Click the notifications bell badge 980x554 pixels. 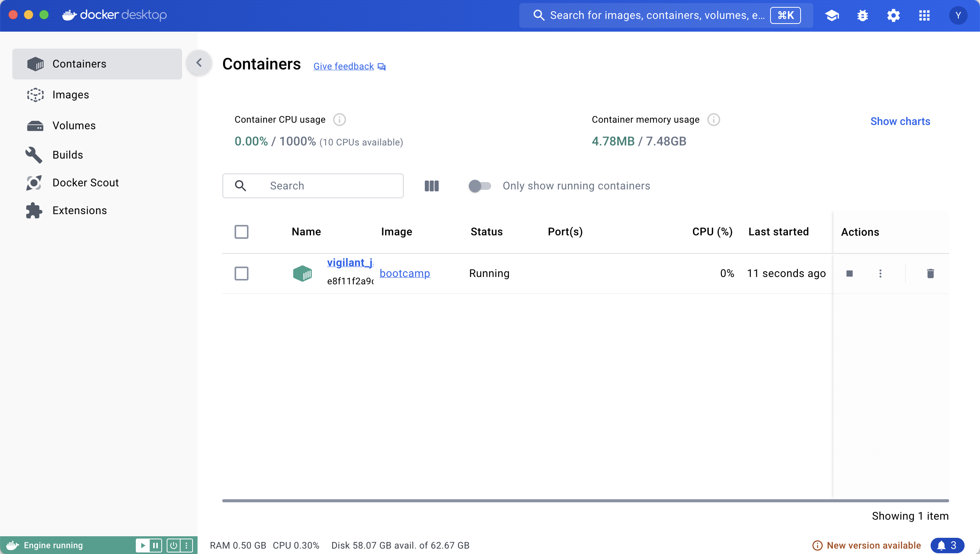(x=947, y=545)
